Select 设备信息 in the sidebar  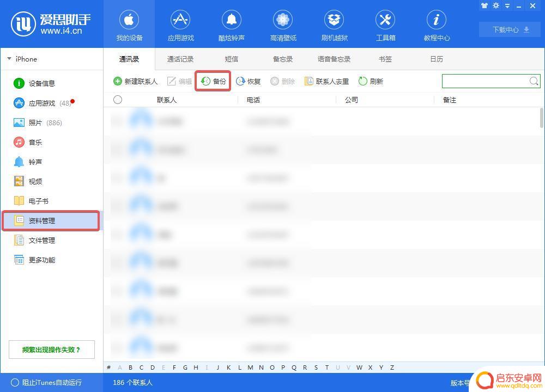(x=34, y=83)
